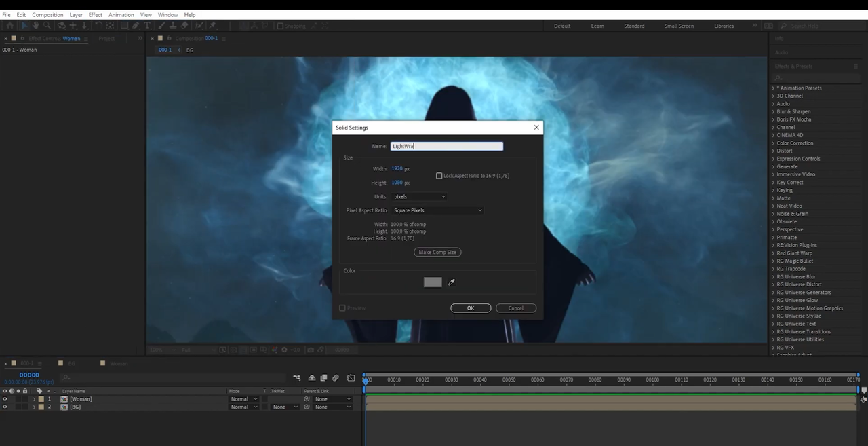Viewport: 868px width, 446px height.
Task: Open the Animation menu
Action: point(121,14)
